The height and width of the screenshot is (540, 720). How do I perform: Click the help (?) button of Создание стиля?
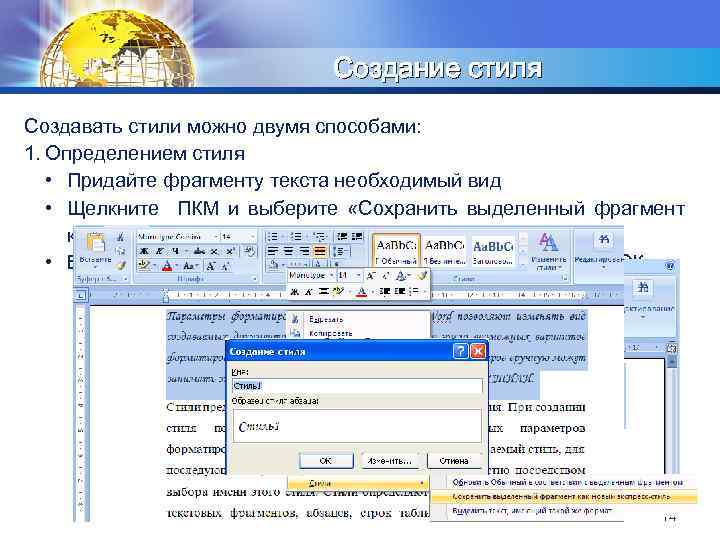click(460, 351)
